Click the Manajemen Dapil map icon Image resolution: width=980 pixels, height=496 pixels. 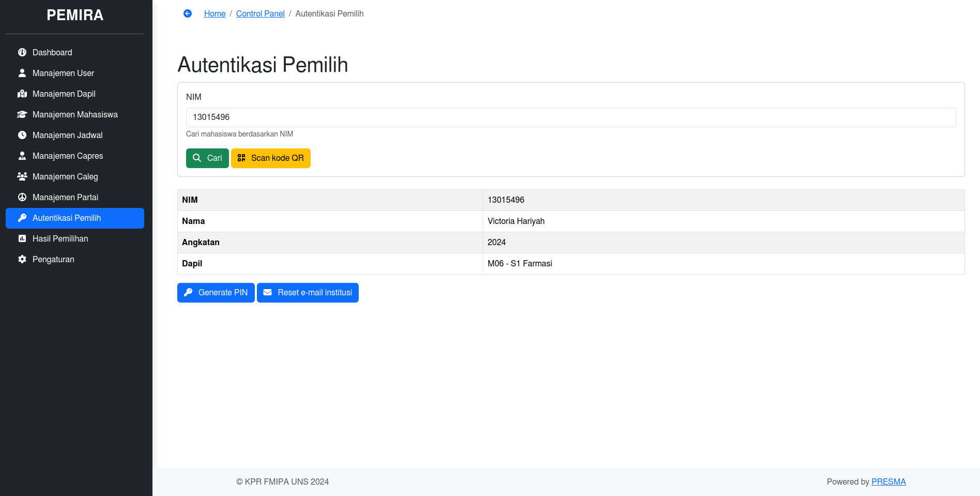coord(22,94)
